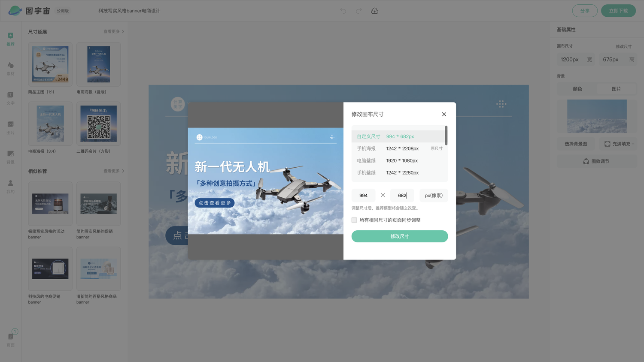
Task: Click the 分享 button
Action: click(x=585, y=11)
